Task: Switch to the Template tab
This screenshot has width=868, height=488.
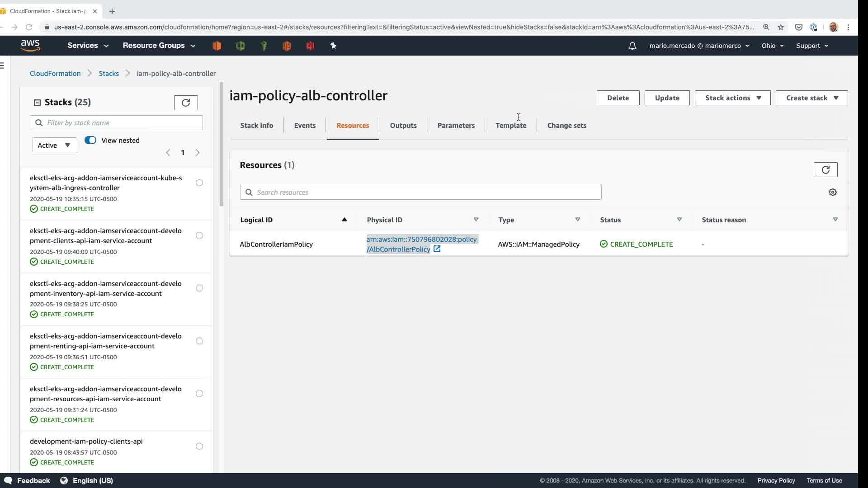Action: 510,125
